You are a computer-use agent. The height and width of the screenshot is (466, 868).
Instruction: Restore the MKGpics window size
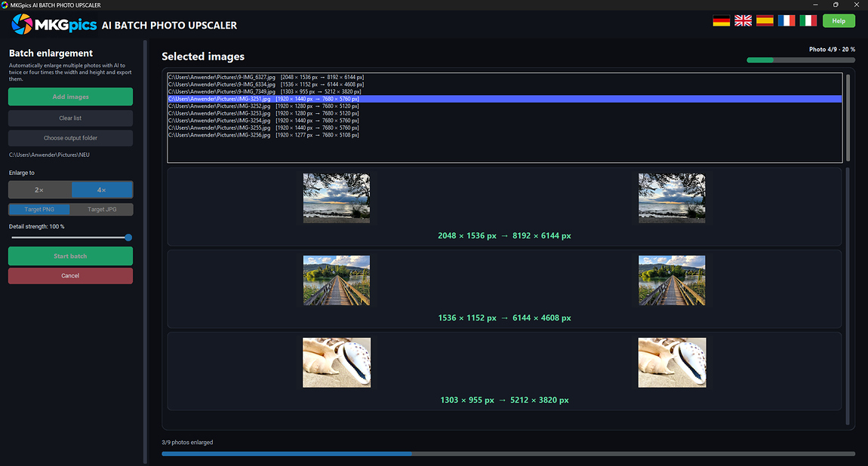pyautogui.click(x=836, y=5)
